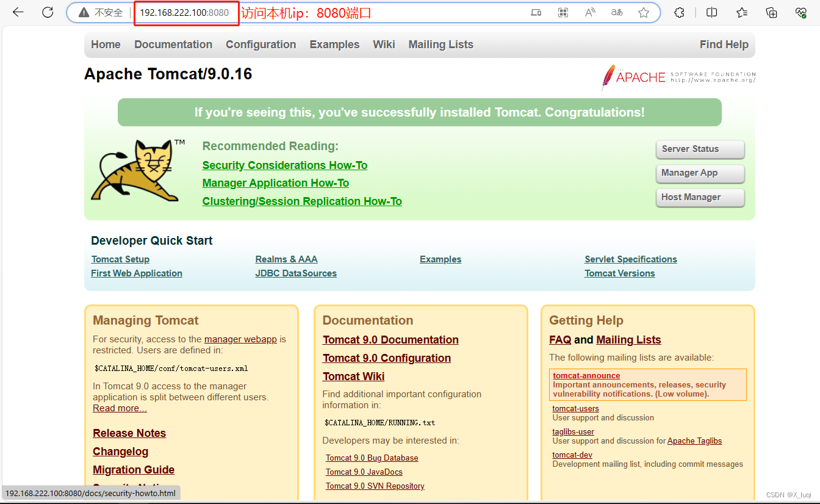Open Manager Application How-To link
Viewport: 820px width, 504px height.
click(x=276, y=183)
